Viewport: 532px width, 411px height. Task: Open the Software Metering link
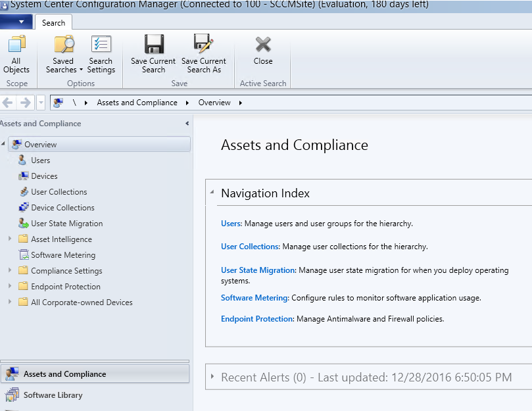coord(254,298)
